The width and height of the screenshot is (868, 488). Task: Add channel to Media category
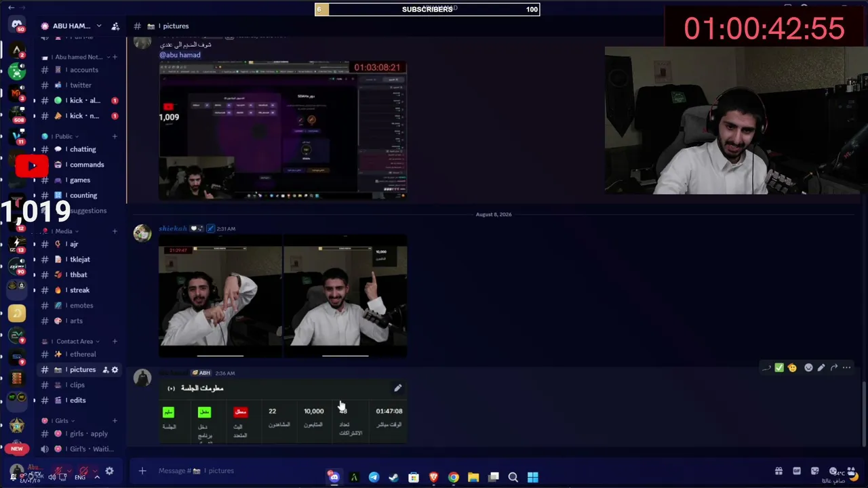(x=115, y=231)
